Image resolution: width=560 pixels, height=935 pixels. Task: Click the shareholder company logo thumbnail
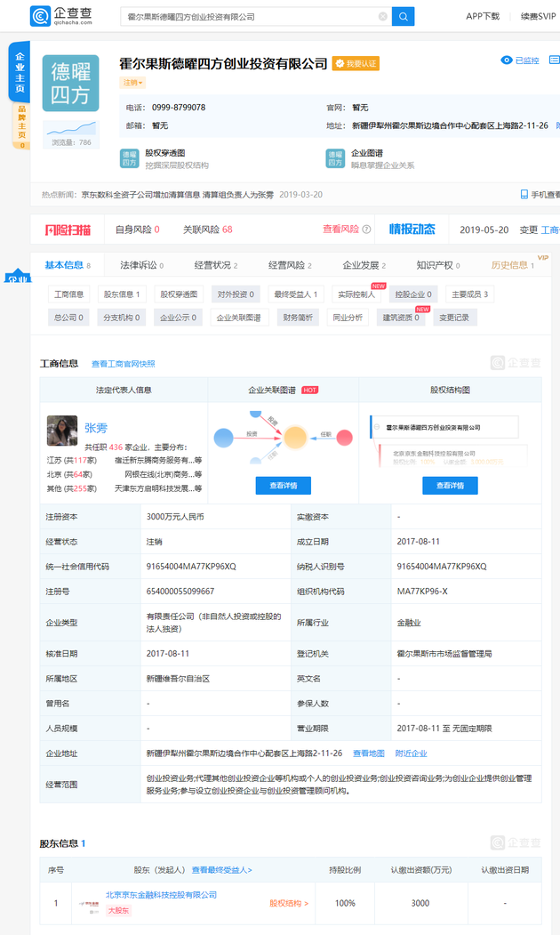[x=90, y=904]
